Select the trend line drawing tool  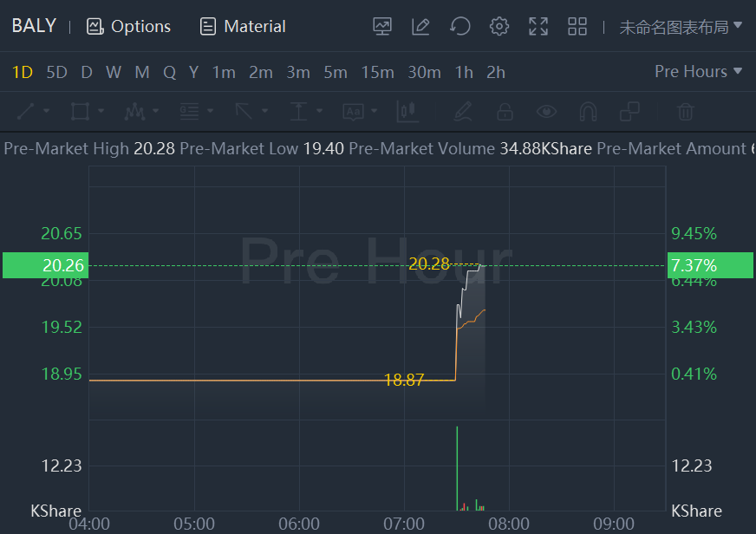tap(26, 111)
